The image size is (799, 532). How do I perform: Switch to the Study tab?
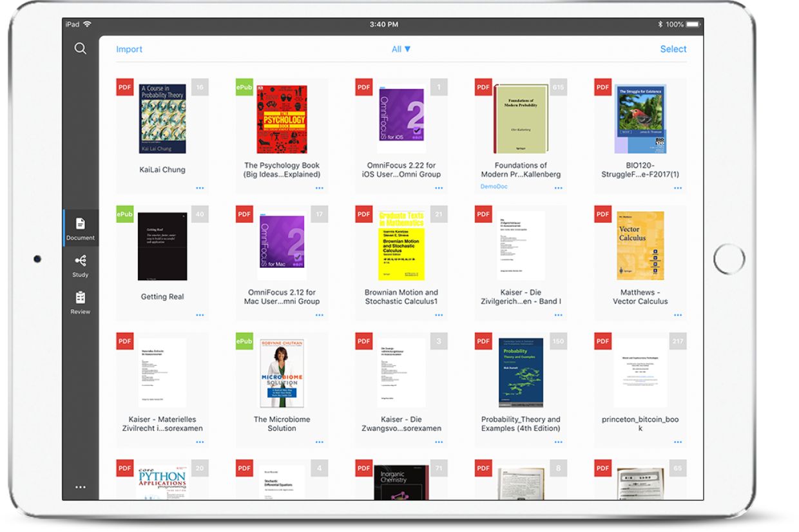[x=80, y=265]
